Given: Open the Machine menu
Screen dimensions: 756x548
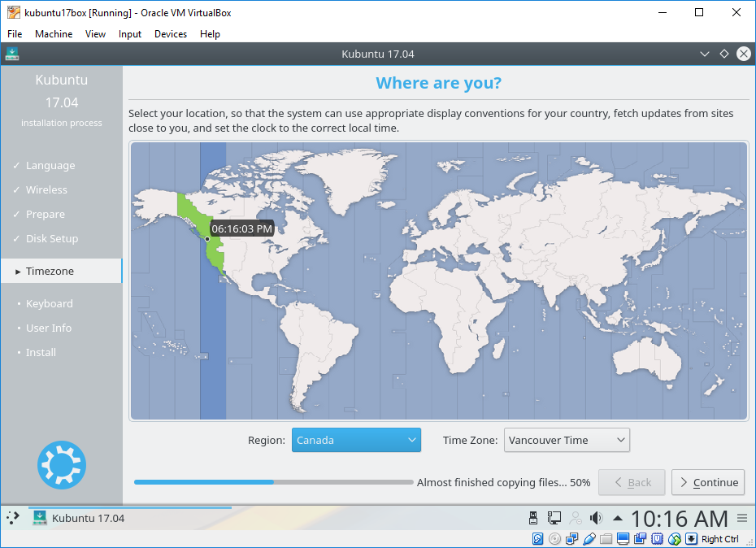Looking at the screenshot, I should tap(54, 34).
